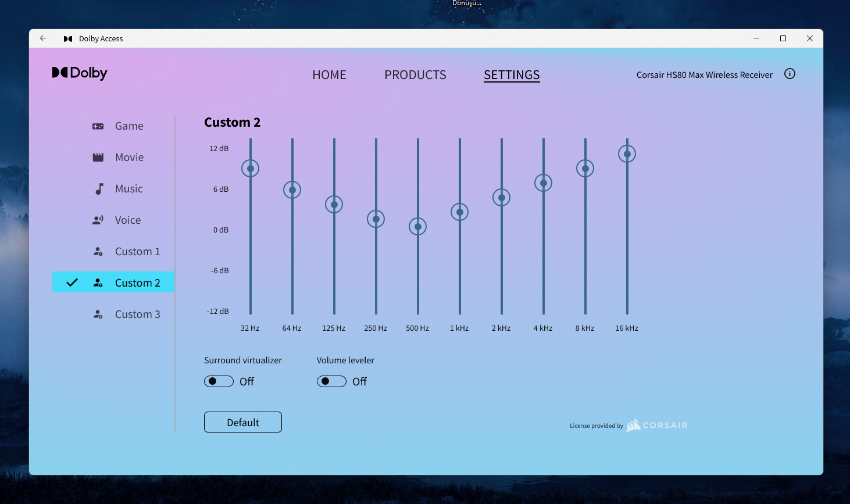Open the PRODUCTS tab
Viewport: 850px width, 504px height.
(x=415, y=75)
